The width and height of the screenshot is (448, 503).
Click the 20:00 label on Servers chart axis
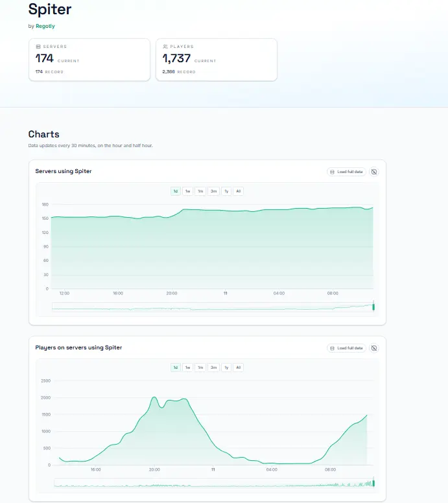pos(172,293)
